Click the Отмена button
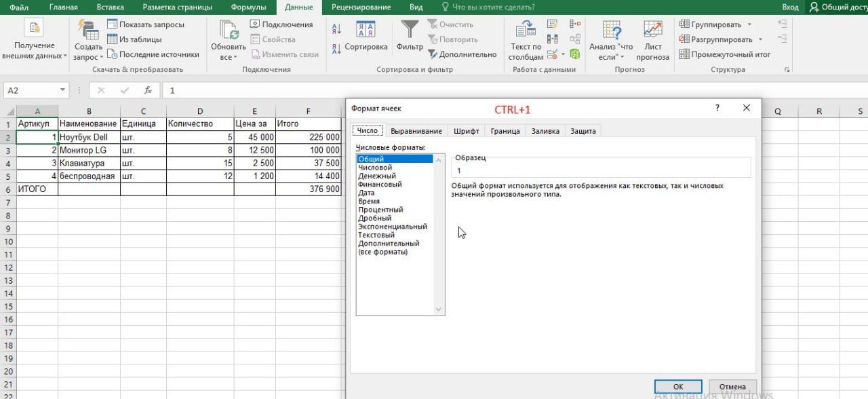The image size is (868, 399). pos(732,387)
